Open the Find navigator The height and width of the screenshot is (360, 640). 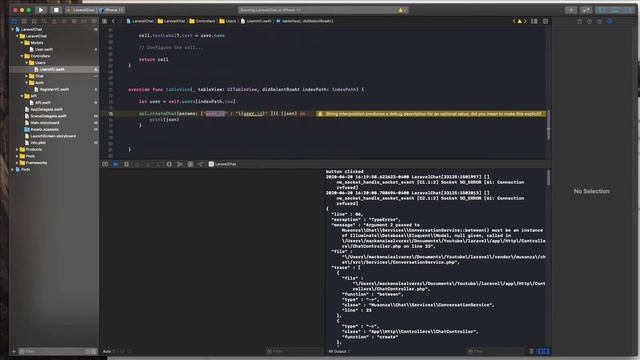tap(44, 21)
